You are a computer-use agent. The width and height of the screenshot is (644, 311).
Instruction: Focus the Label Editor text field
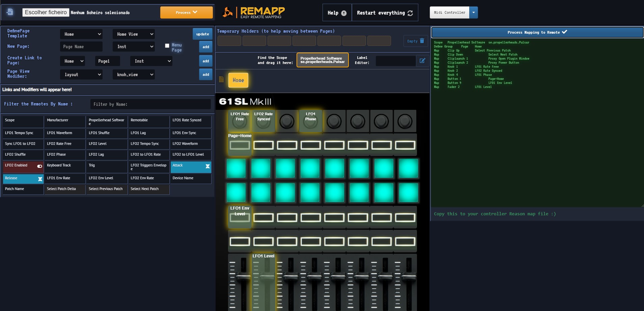[396, 61]
